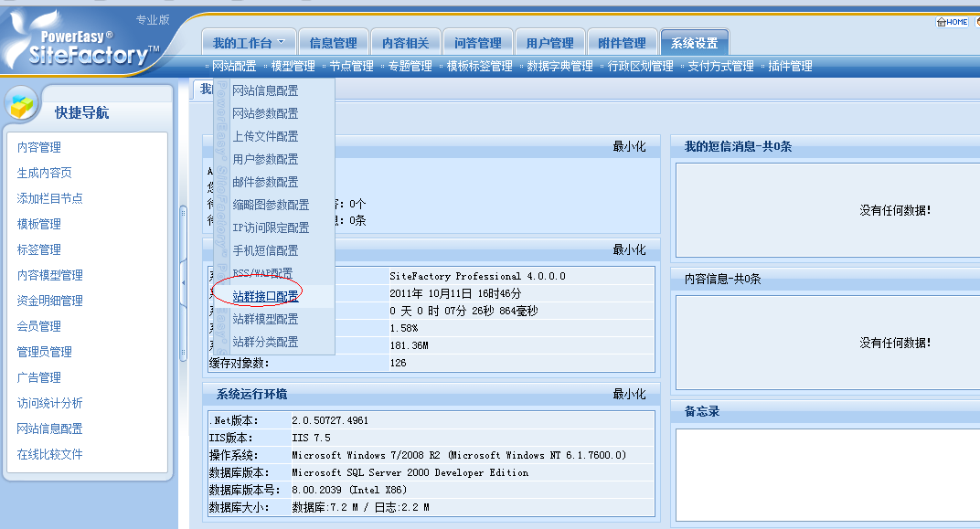Open 广告管理 in quick navigation
Screen dimensions: 980x529
[x=38, y=378]
